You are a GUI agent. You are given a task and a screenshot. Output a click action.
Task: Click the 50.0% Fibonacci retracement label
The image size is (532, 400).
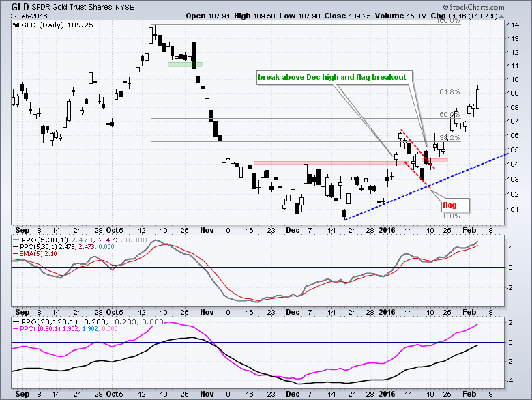tap(449, 115)
